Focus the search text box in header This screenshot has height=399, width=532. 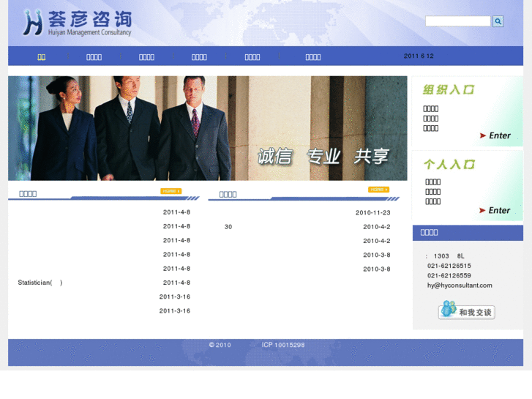click(x=457, y=21)
